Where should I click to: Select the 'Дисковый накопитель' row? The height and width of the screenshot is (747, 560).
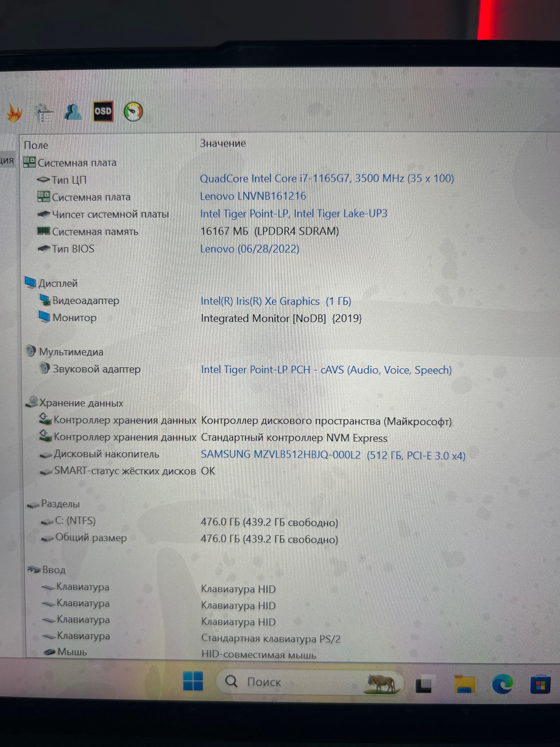click(100, 454)
